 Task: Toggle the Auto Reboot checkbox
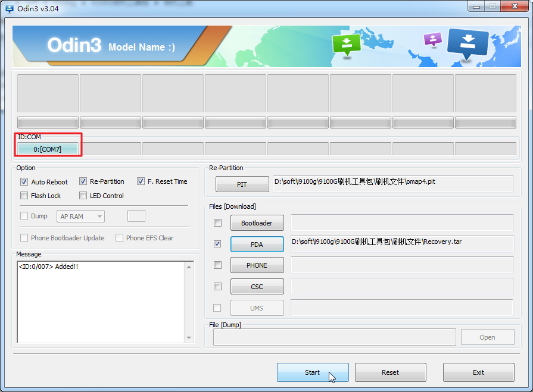[x=24, y=181]
